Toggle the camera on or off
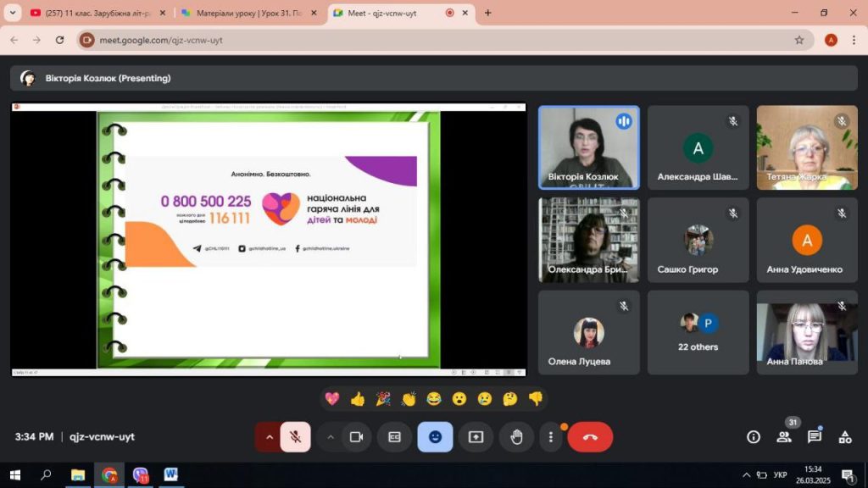The image size is (868, 488). [357, 437]
